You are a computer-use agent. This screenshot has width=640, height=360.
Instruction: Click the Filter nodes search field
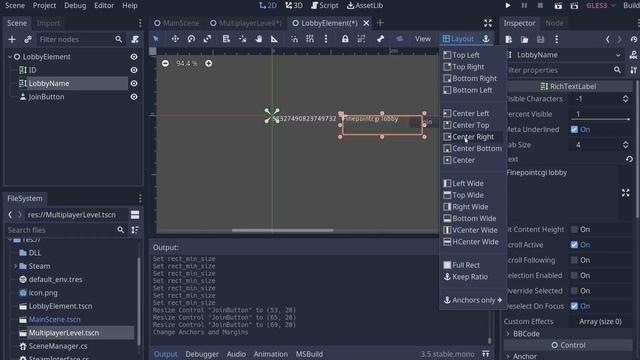(80, 39)
